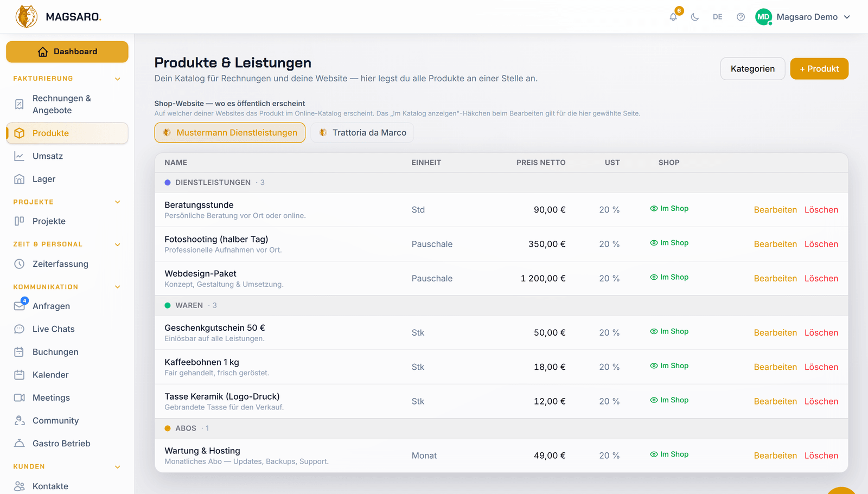The width and height of the screenshot is (868, 494).
Task: Toggle Im Shop visibility for Beratungsstunde
Action: [669, 209]
